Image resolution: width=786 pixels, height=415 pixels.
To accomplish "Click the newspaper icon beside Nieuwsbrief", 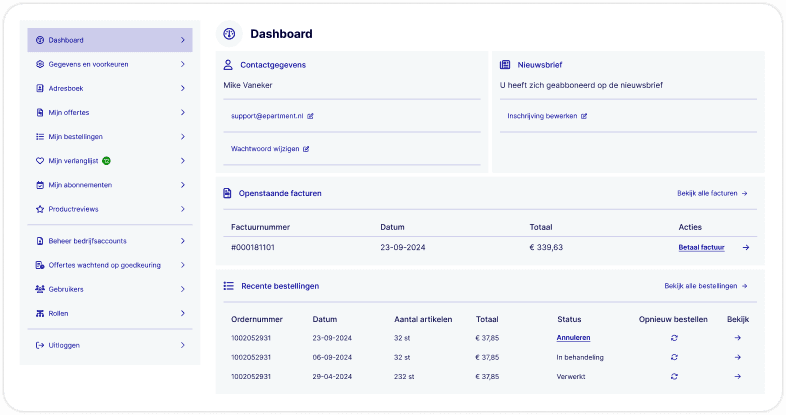I will click(505, 65).
